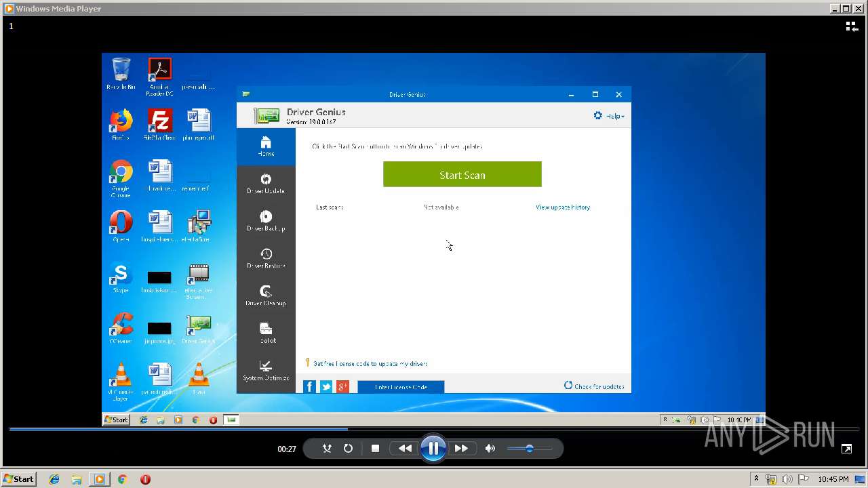Click the gear icon beside Help
This screenshot has height=488, width=868.
point(598,116)
